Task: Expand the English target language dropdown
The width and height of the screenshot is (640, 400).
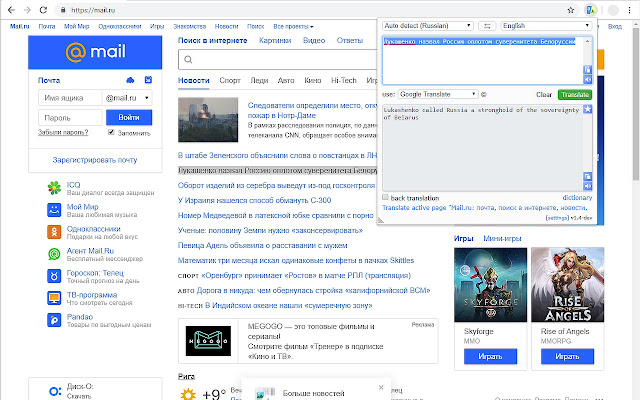Action: [x=545, y=24]
